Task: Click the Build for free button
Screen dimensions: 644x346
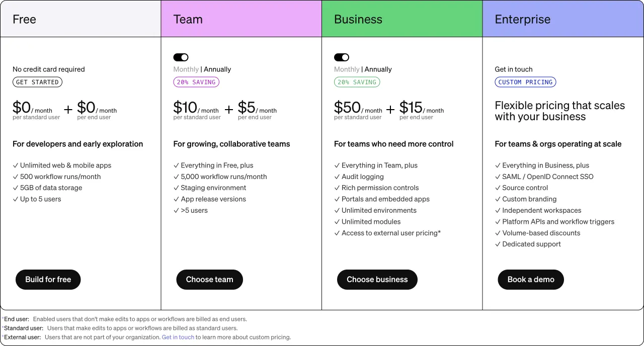Action: 48,280
